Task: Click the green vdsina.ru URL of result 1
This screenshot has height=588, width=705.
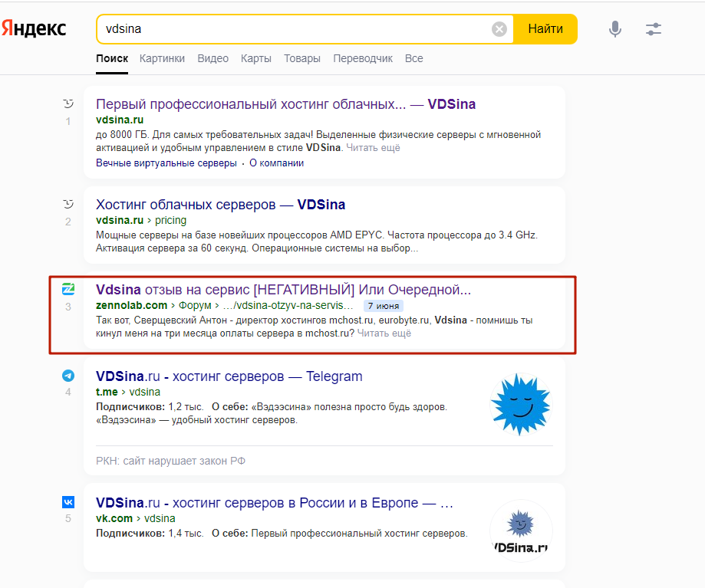Action: [x=120, y=120]
